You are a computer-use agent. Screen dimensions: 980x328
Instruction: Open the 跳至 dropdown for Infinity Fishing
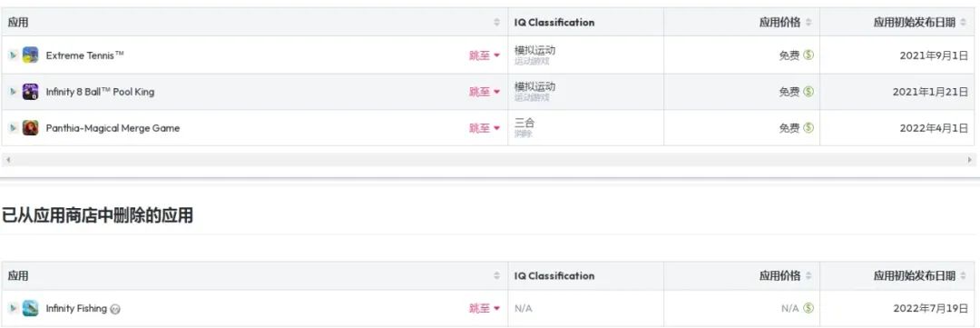point(485,308)
